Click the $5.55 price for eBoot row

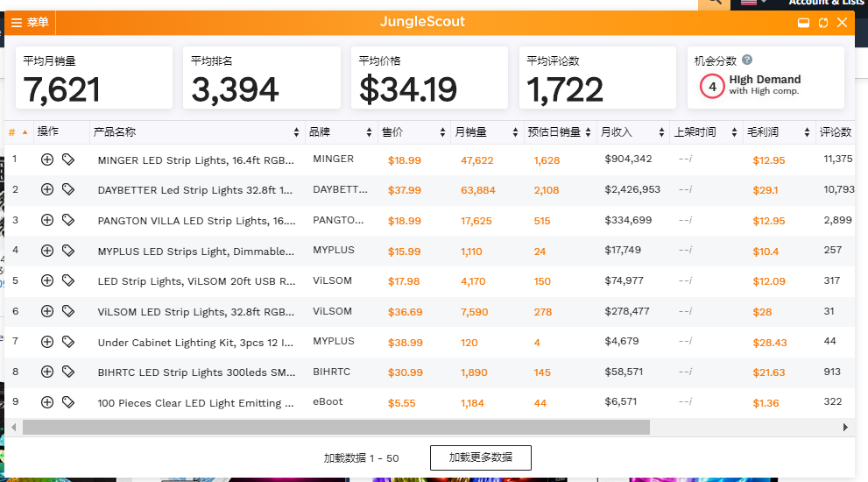coord(401,403)
